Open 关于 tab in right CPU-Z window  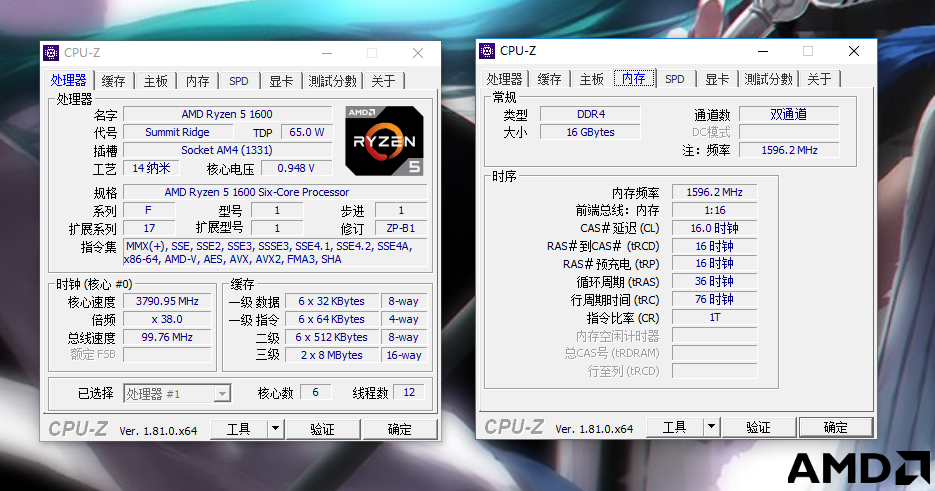click(819, 79)
